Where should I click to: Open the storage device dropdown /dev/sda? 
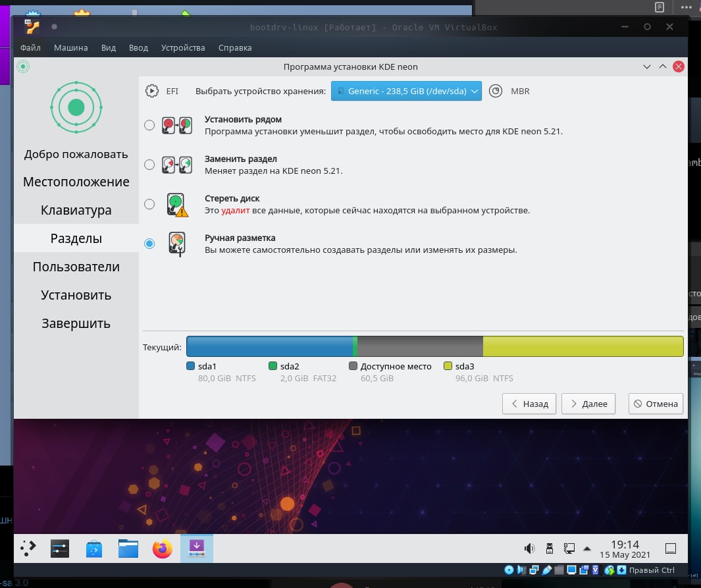[x=406, y=92]
